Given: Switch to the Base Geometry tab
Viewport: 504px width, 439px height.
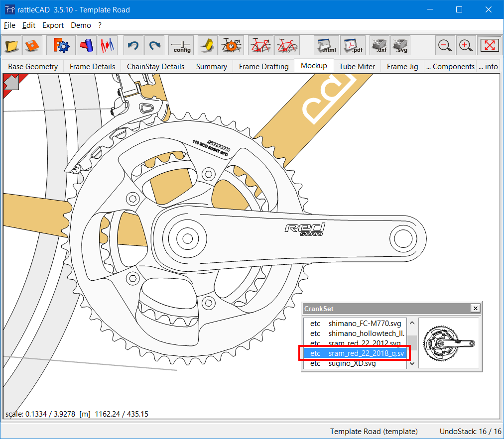Looking at the screenshot, I should [x=33, y=67].
